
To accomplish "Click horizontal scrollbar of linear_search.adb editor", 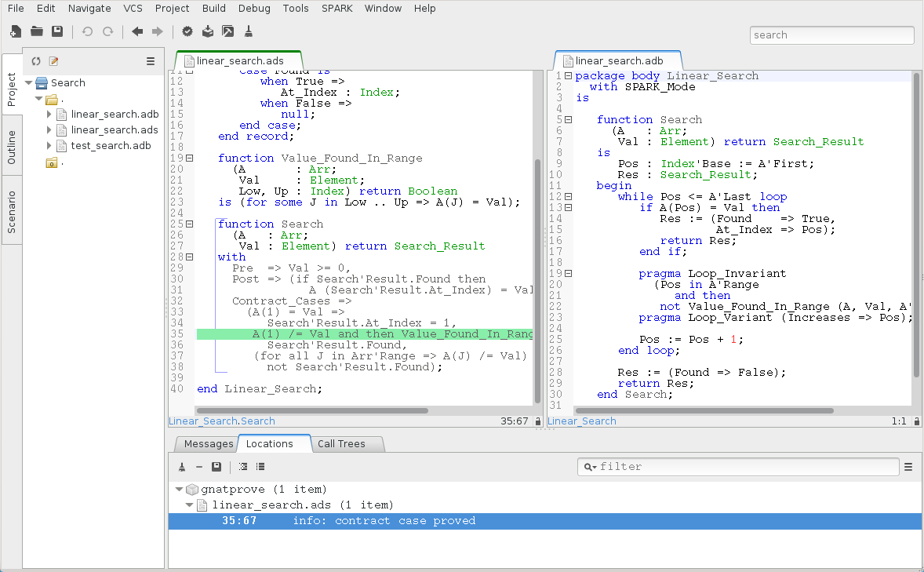I will (704, 410).
